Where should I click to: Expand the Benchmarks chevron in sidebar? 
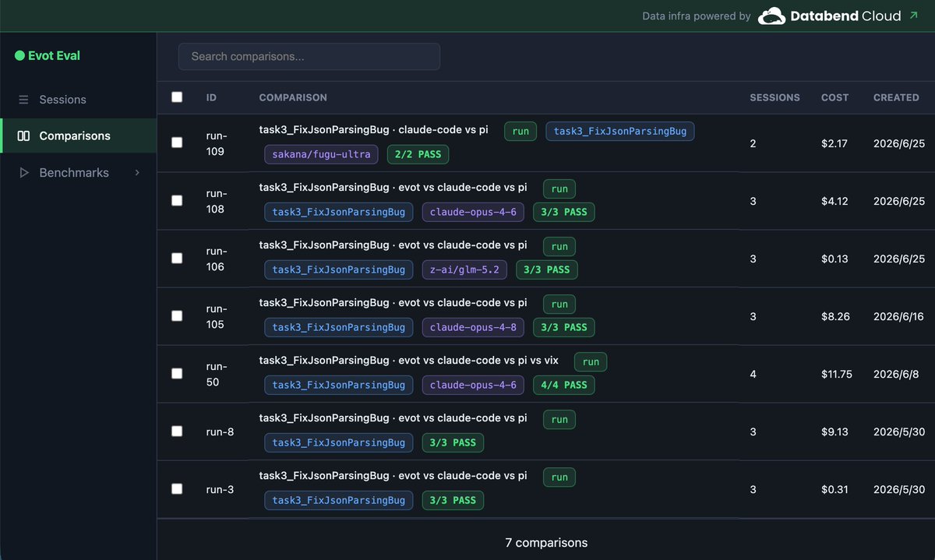tap(137, 173)
